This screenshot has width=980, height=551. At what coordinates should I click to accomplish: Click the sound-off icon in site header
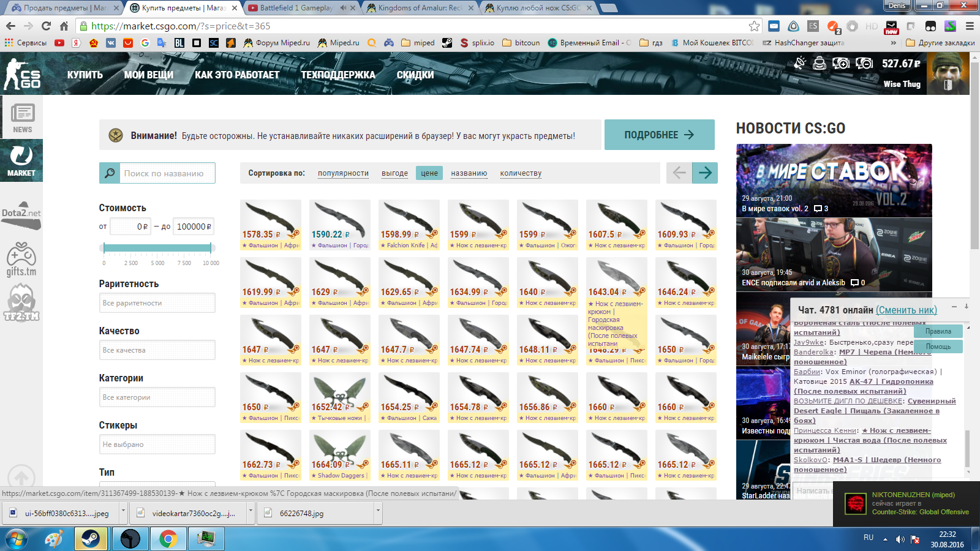[x=800, y=63]
